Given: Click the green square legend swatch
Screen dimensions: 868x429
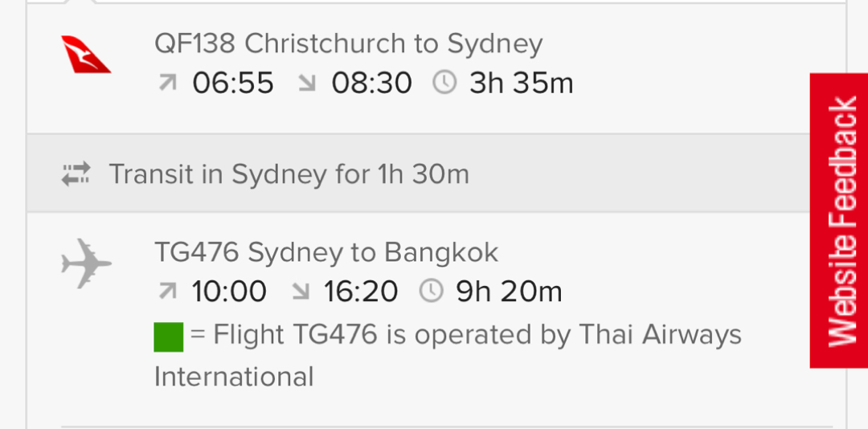Looking at the screenshot, I should (168, 337).
